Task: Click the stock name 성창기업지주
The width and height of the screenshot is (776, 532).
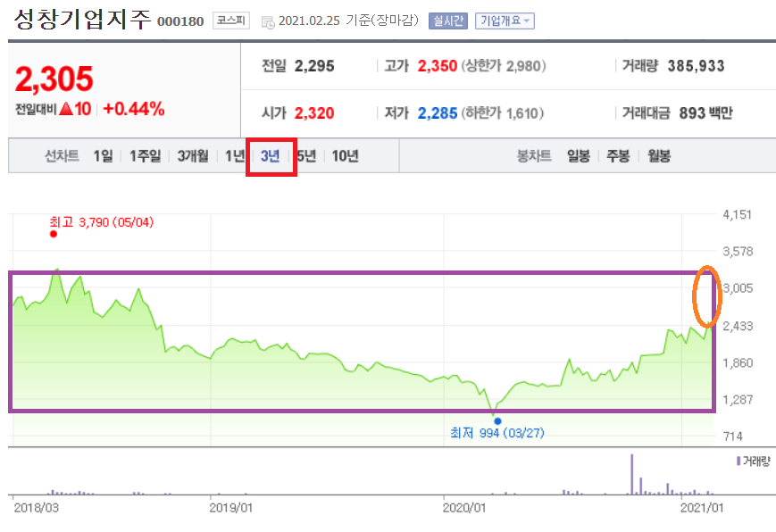Action: click(x=82, y=20)
